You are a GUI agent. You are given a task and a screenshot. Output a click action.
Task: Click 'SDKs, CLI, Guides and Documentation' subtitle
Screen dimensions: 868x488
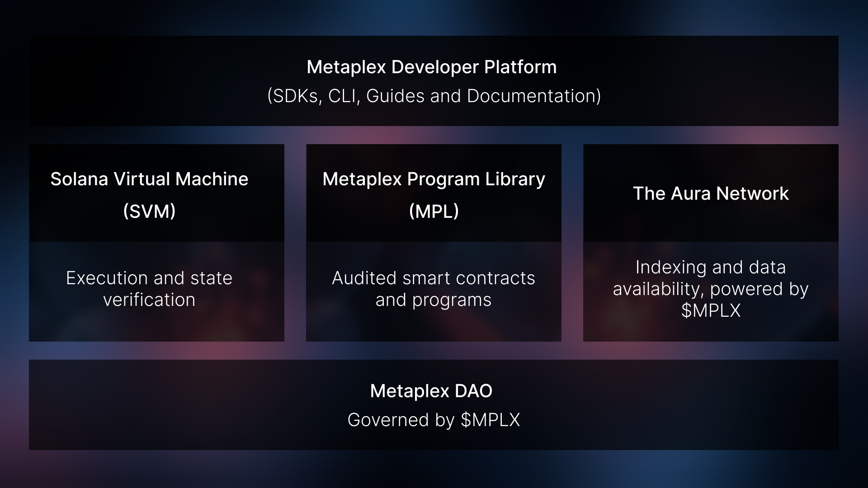pyautogui.click(x=433, y=95)
